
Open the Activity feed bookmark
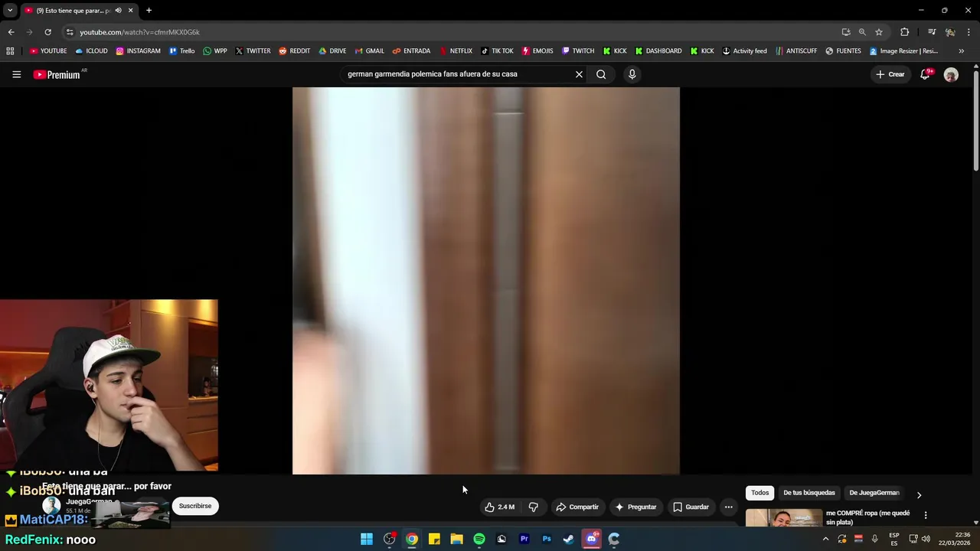coord(744,51)
